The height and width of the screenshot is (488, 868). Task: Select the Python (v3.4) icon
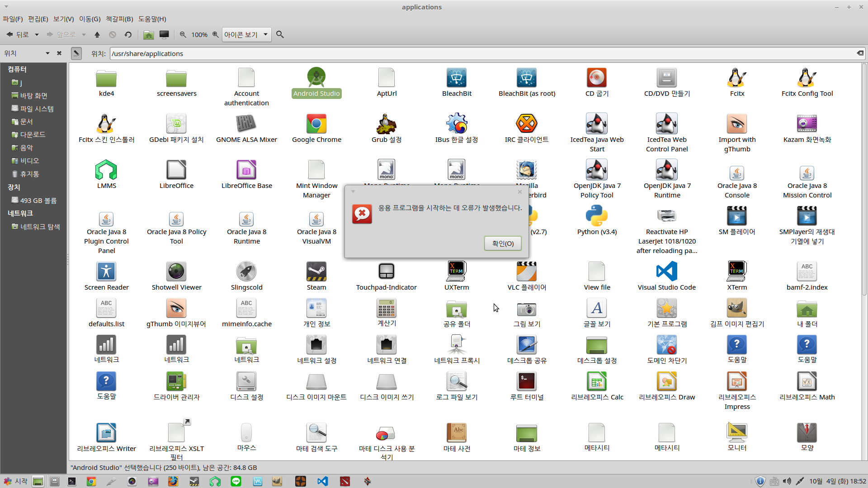pyautogui.click(x=597, y=216)
